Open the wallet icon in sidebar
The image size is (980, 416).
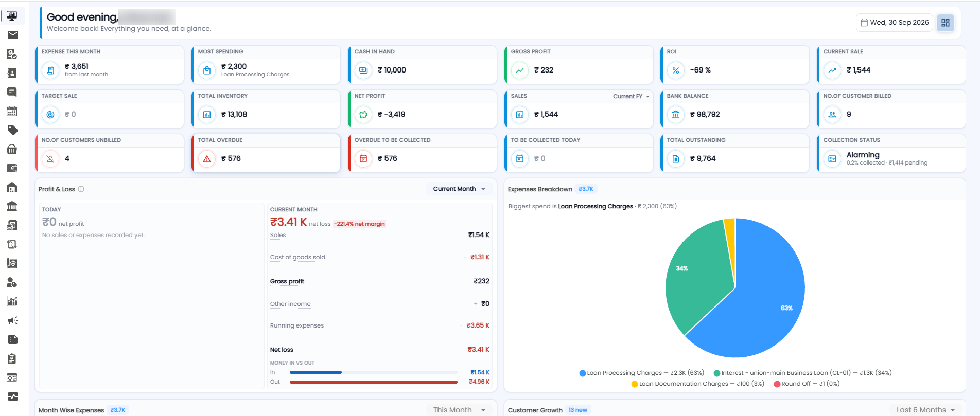tap(12, 168)
